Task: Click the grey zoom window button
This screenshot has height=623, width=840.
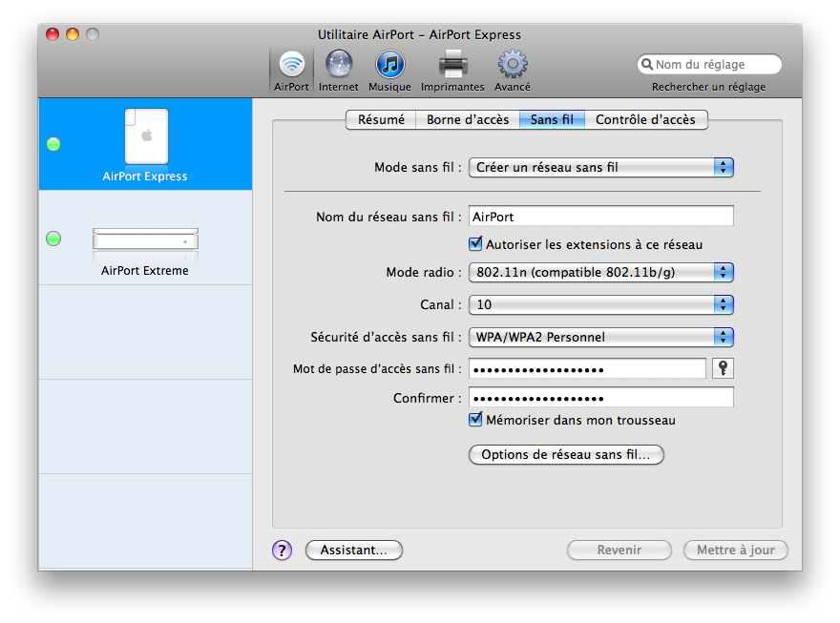Action: click(x=93, y=34)
